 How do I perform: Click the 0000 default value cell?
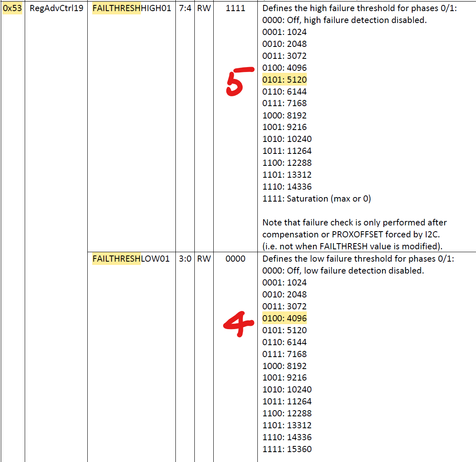(x=235, y=259)
